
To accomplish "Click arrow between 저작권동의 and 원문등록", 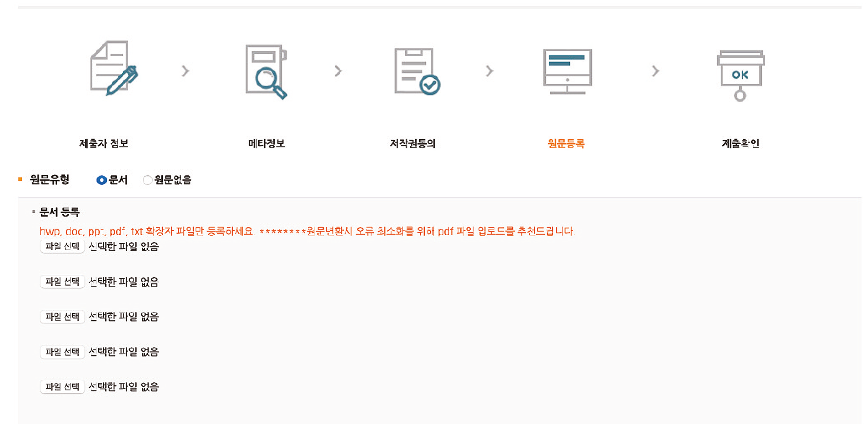I will 490,71.
